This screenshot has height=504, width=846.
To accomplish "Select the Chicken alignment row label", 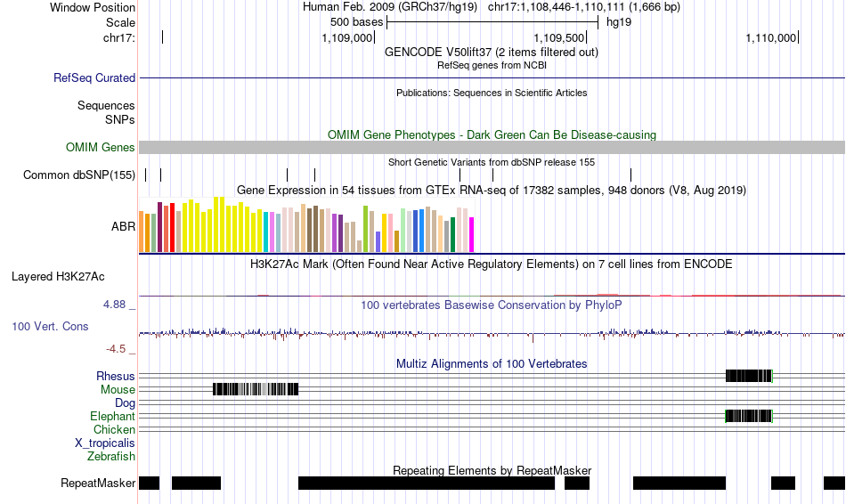I will point(114,429).
